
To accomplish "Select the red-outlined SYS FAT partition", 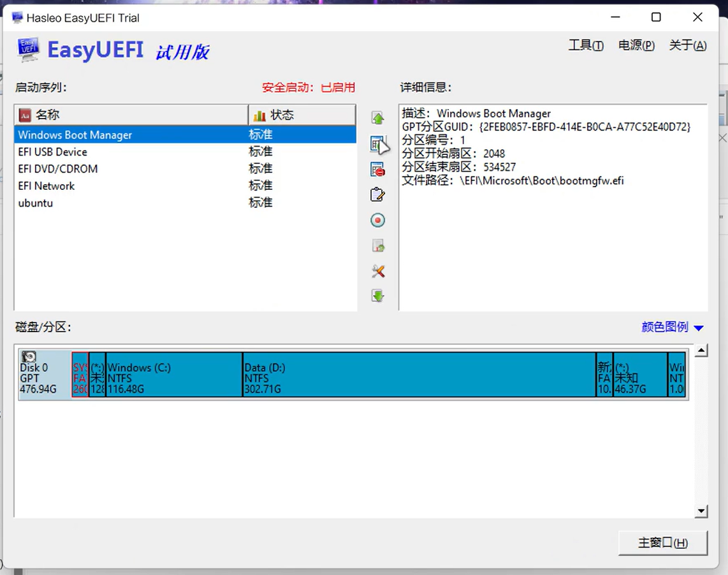I will coord(80,374).
